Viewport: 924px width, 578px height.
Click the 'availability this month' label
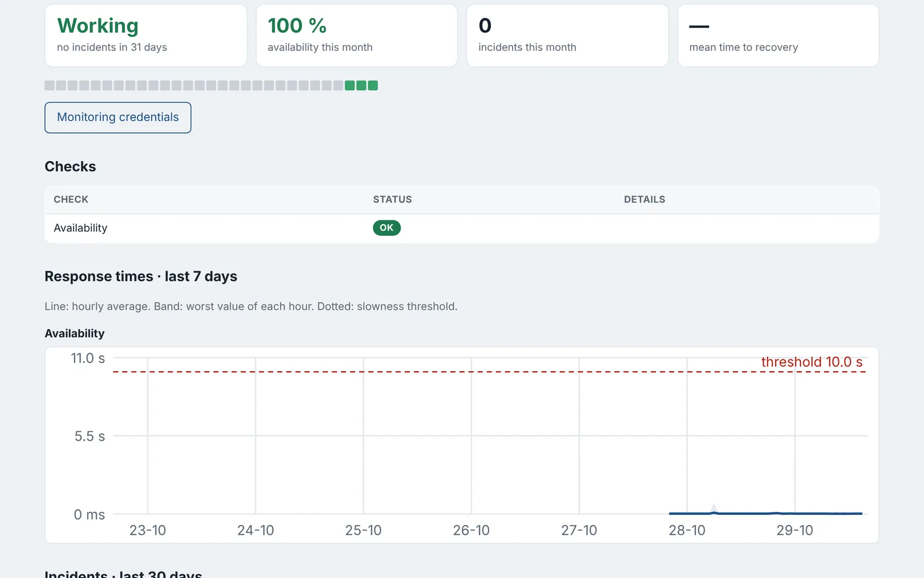[320, 47]
